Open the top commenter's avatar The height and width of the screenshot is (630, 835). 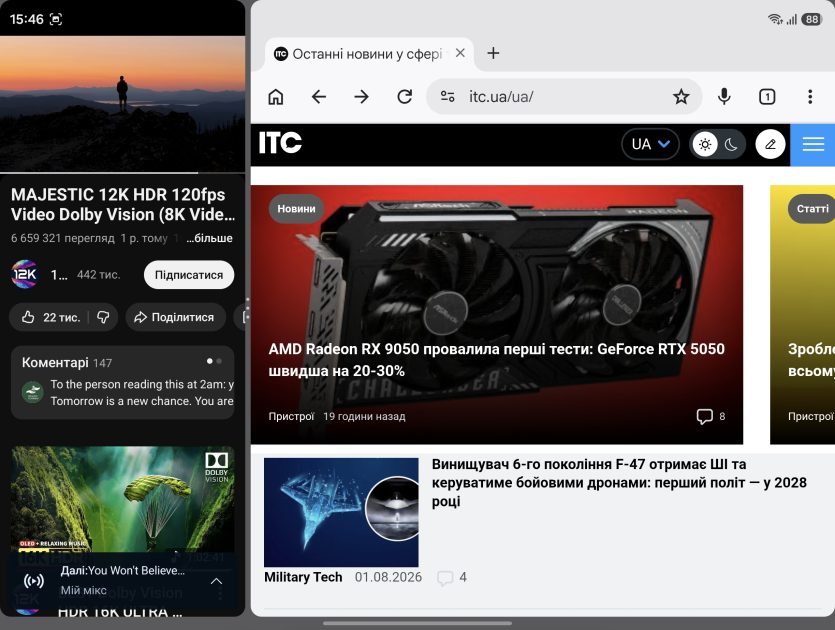click(32, 392)
